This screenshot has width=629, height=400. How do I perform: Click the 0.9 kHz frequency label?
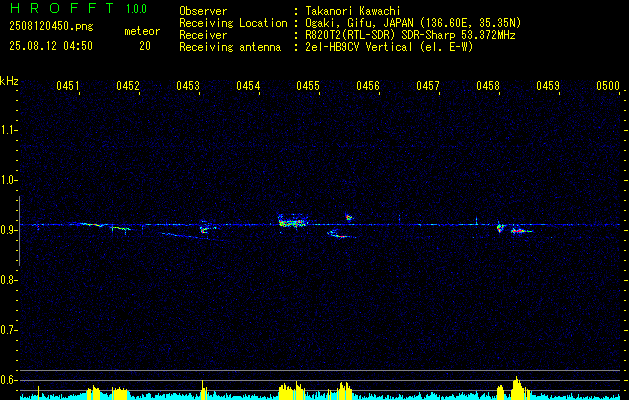tap(7, 230)
